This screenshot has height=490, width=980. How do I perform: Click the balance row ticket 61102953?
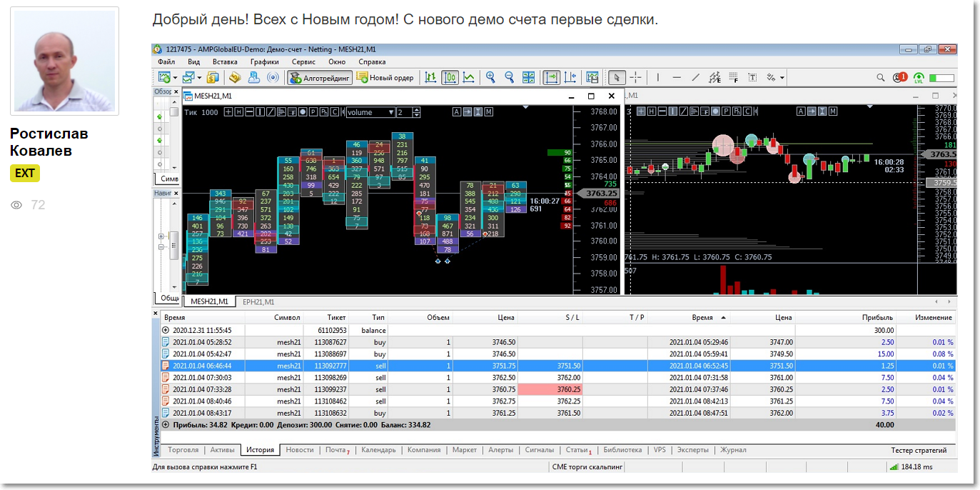(x=332, y=330)
